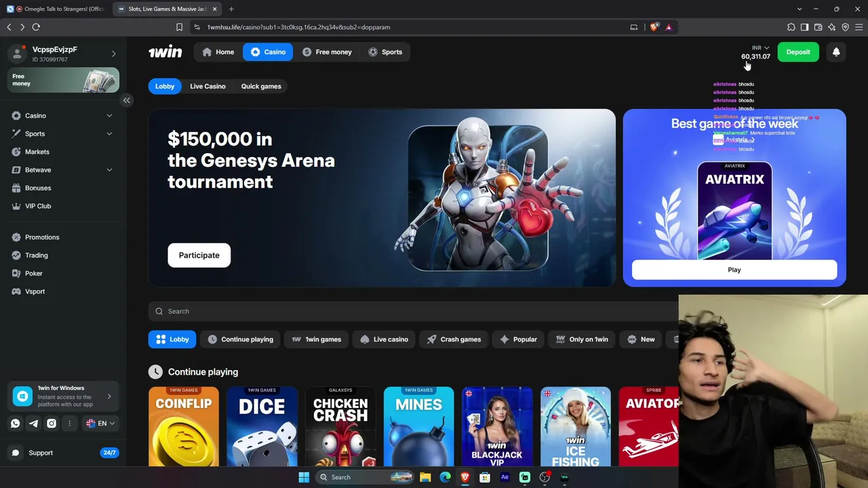Open browser extensions puzzle icon
This screenshot has height=488, width=868.
791,27
